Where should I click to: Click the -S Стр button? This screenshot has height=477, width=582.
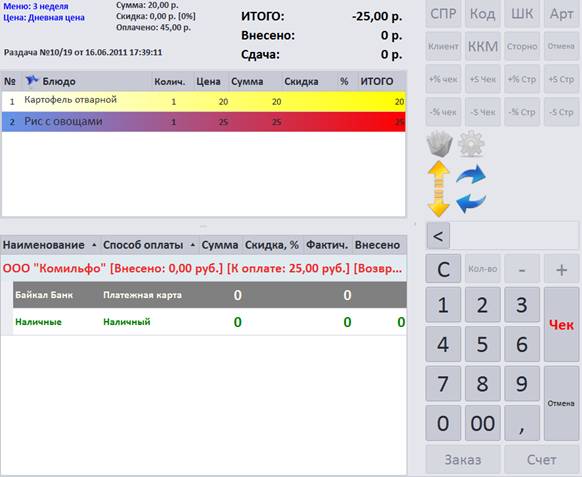562,112
